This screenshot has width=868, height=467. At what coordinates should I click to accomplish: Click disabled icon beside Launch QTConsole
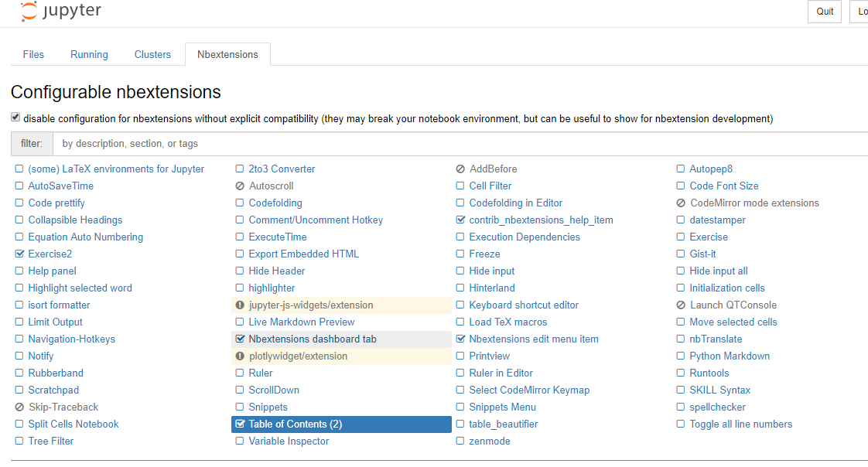click(x=681, y=305)
